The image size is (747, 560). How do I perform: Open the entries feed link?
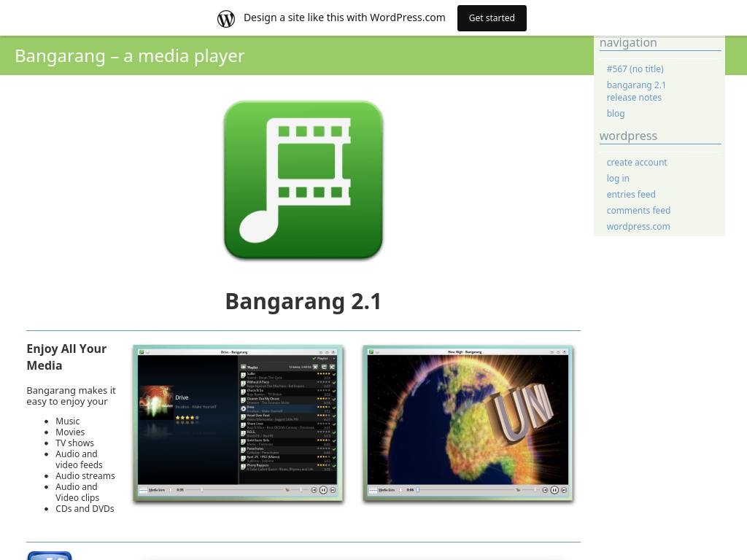point(631,194)
